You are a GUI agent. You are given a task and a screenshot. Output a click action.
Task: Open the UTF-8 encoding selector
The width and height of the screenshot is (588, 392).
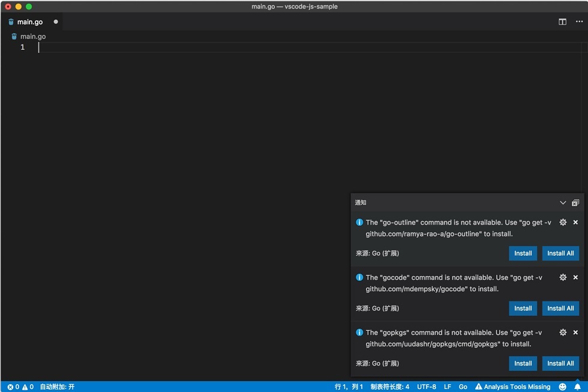[x=427, y=387]
